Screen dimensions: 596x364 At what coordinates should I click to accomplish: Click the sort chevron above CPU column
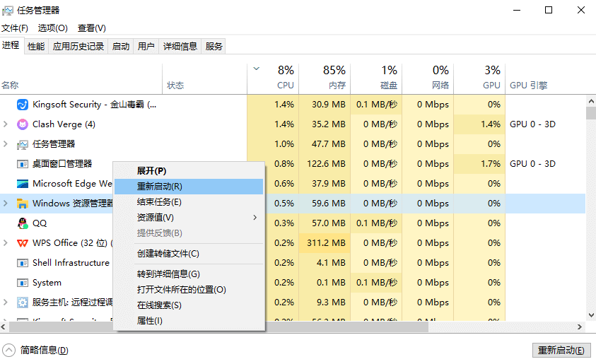pos(257,69)
